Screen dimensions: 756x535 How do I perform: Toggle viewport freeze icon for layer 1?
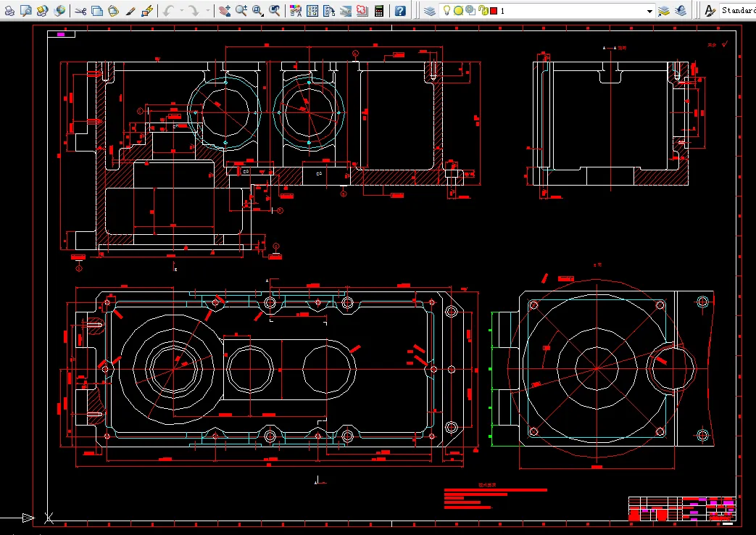coord(470,11)
